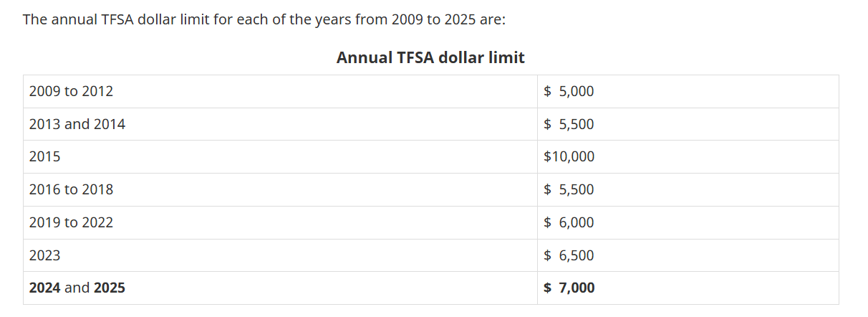Viewport: 868px width, 317px height.
Task: Select the '2016 to 2018' row label
Action: (x=71, y=190)
